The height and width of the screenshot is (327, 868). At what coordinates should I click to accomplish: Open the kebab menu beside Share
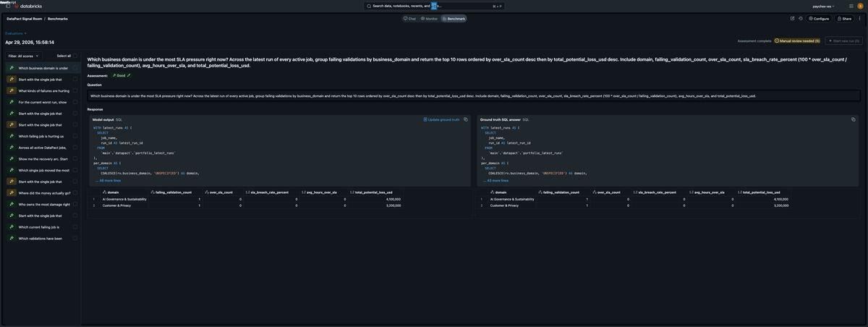pyautogui.click(x=859, y=18)
